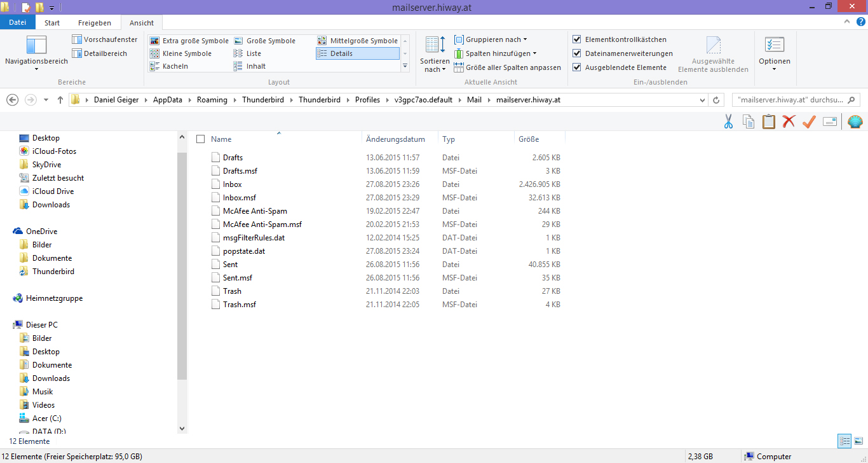868x463 pixels.
Task: Choose the Kacheln tiles layout
Action: pyautogui.click(x=169, y=66)
